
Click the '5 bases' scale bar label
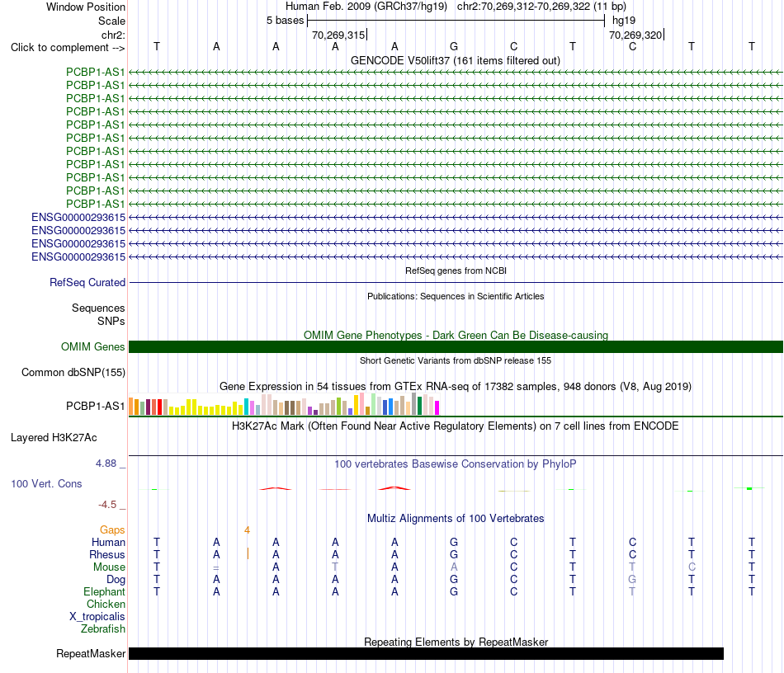[x=285, y=21]
